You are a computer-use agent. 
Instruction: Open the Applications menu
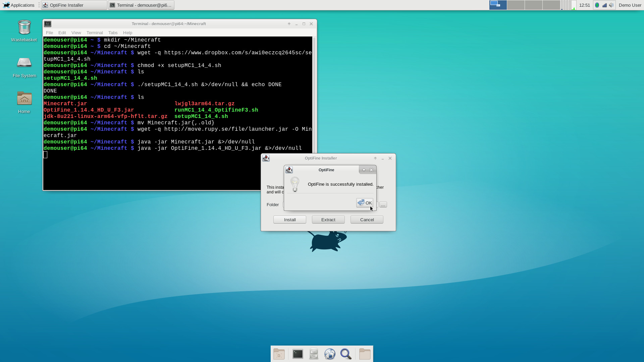(x=19, y=5)
